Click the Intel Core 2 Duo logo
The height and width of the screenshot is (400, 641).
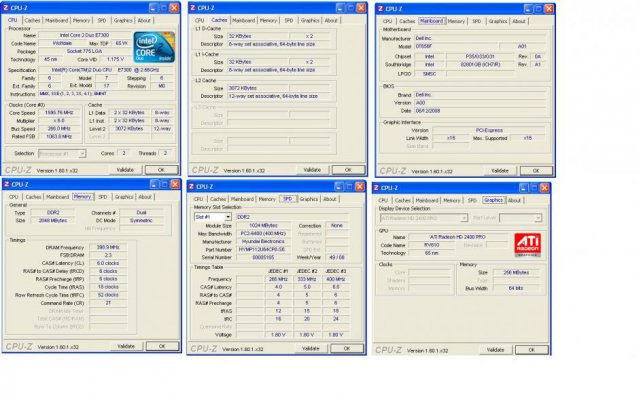click(x=154, y=47)
